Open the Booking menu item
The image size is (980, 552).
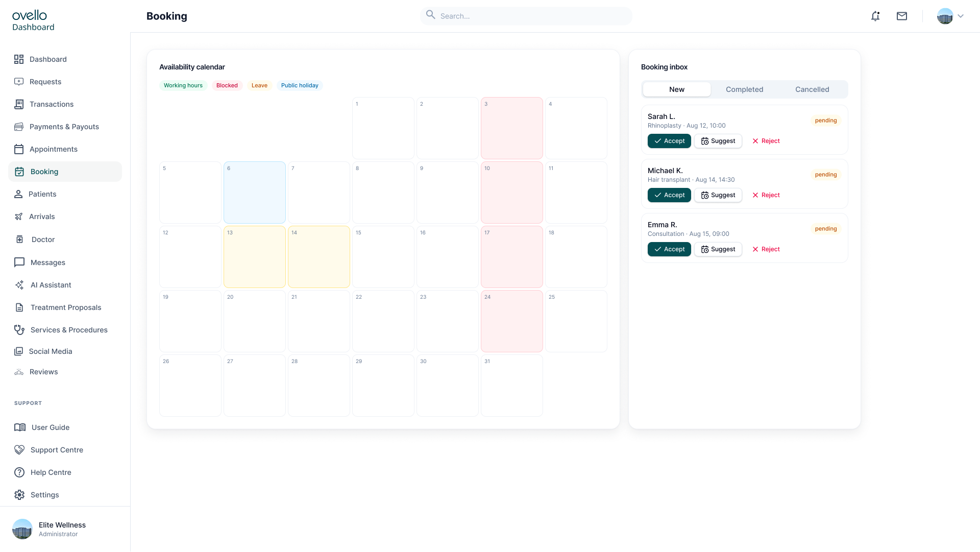point(65,172)
